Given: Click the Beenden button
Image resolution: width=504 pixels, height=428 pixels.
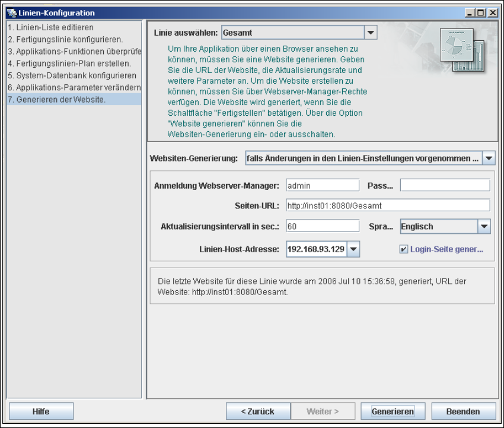Looking at the screenshot, I should [463, 411].
